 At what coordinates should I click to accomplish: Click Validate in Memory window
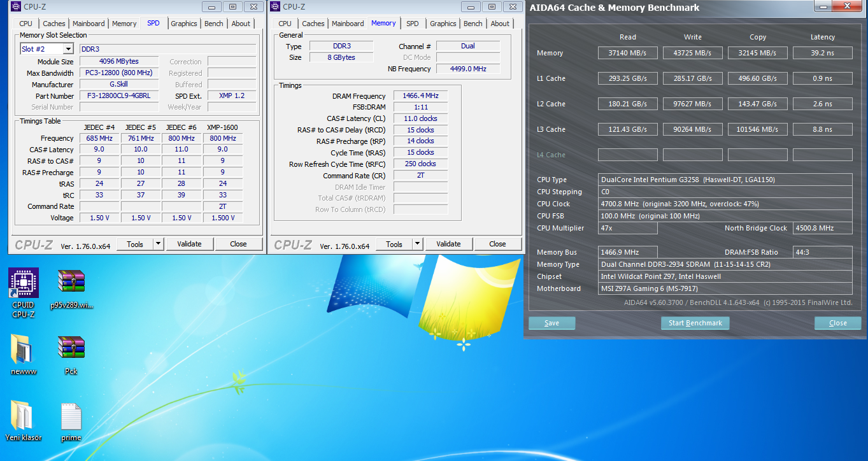coord(448,244)
